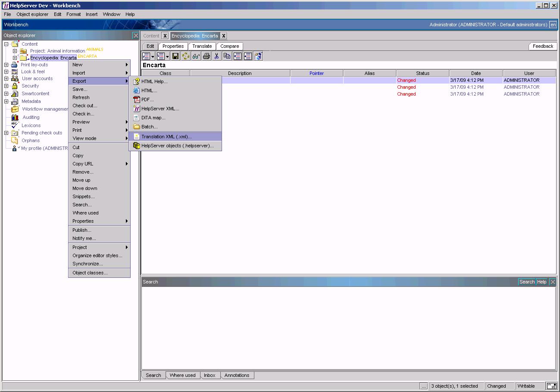Export as HTML Help

tap(175, 81)
